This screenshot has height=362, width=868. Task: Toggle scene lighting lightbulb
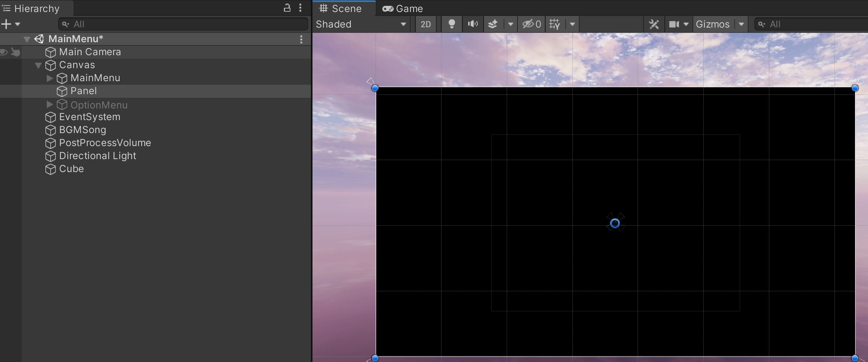point(452,24)
